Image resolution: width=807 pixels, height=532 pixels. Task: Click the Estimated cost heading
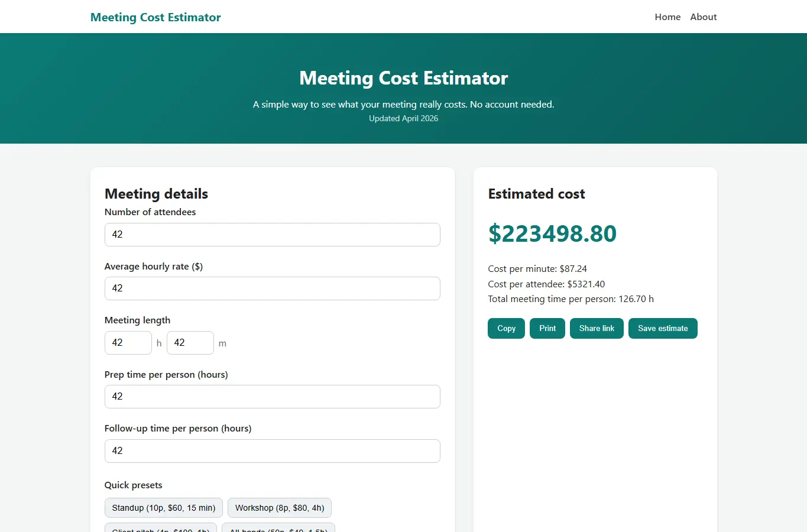click(536, 194)
